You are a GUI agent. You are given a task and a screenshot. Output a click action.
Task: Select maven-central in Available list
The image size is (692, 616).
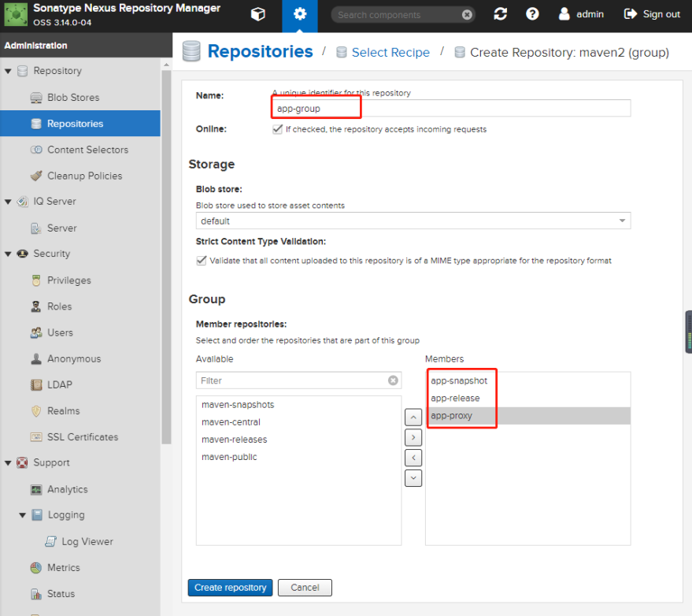231,422
